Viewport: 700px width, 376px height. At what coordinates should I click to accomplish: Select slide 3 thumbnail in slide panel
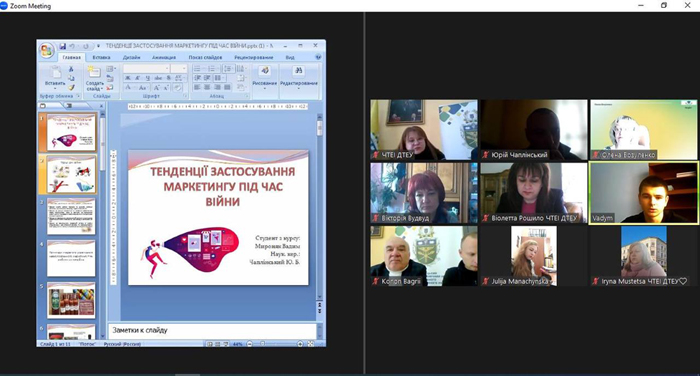[71, 217]
